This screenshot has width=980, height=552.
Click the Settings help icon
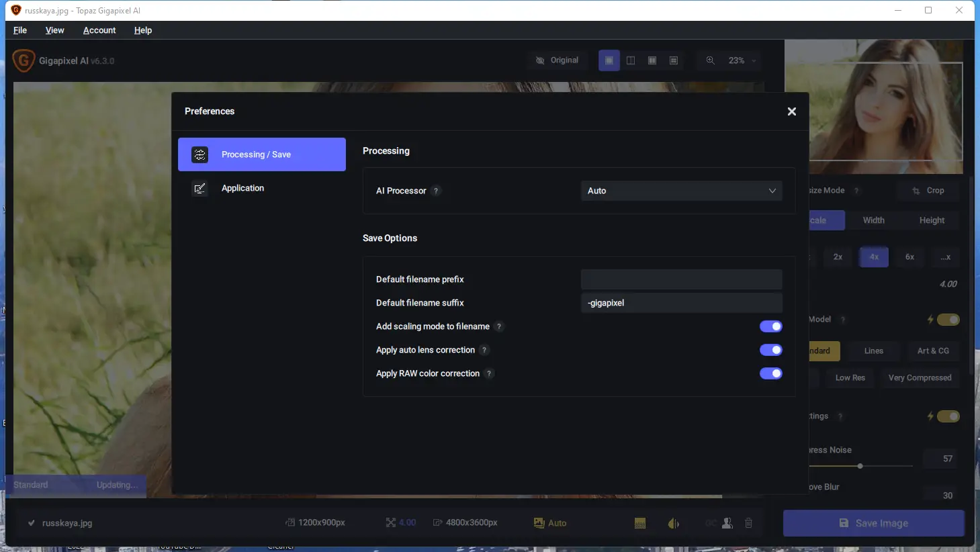pyautogui.click(x=840, y=416)
